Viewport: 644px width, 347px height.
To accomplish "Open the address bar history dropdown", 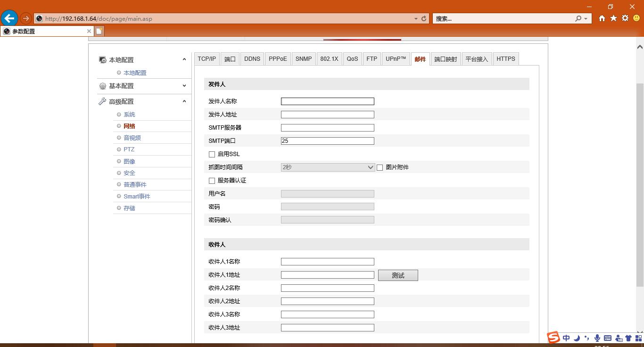I will (x=416, y=19).
